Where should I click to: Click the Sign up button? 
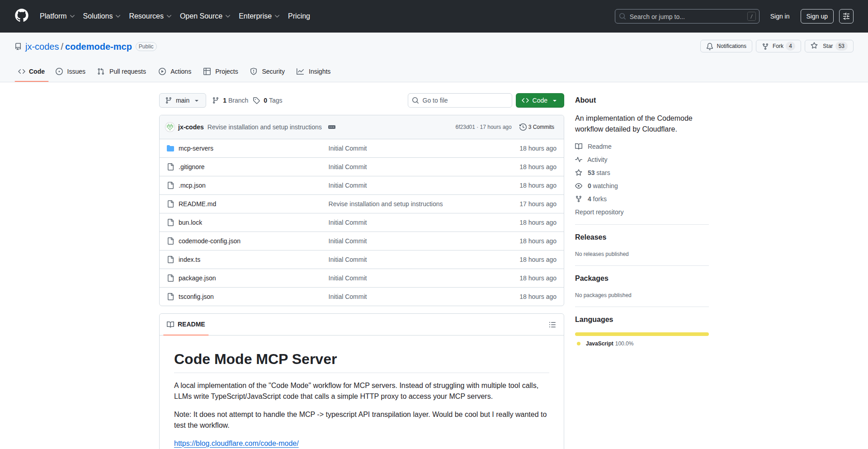tap(817, 16)
